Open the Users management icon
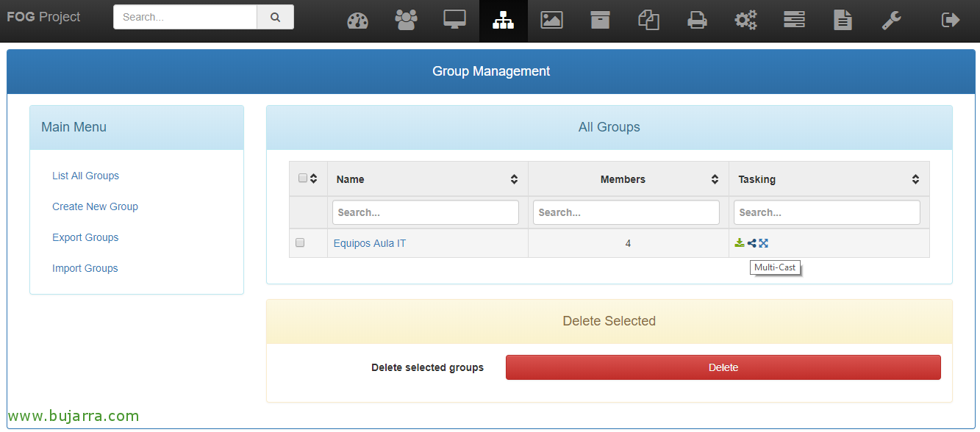980x432 pixels. click(x=406, y=20)
